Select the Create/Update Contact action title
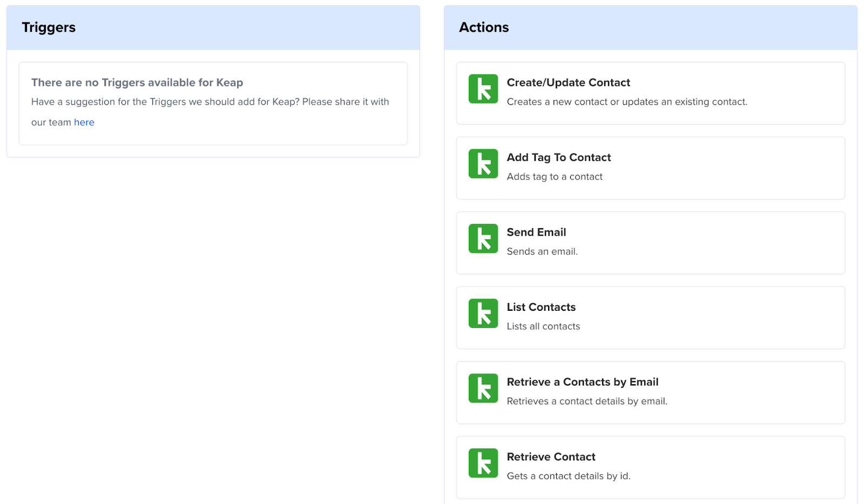The image size is (864, 504). pos(568,83)
